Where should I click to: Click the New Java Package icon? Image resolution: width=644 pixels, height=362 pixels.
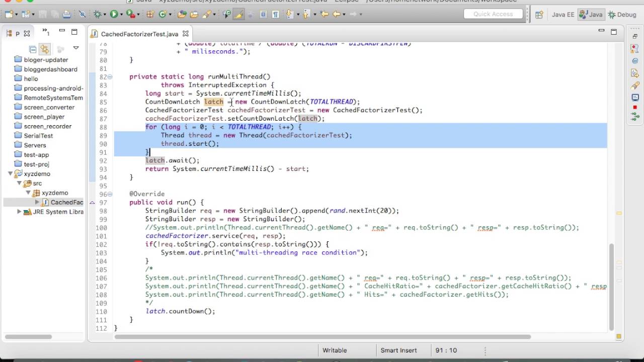[150, 15]
